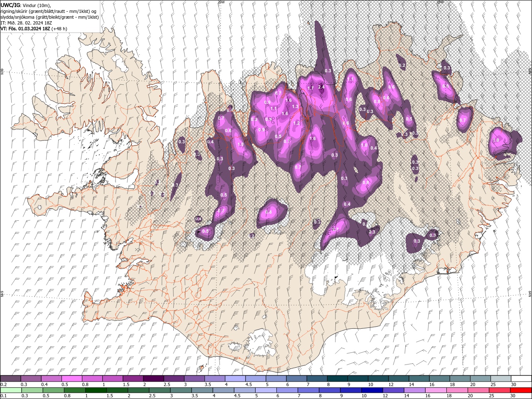532x399 pixels.
Task: Pick upper legend swatch between 0.3 and 0.4
Action: [31, 379]
